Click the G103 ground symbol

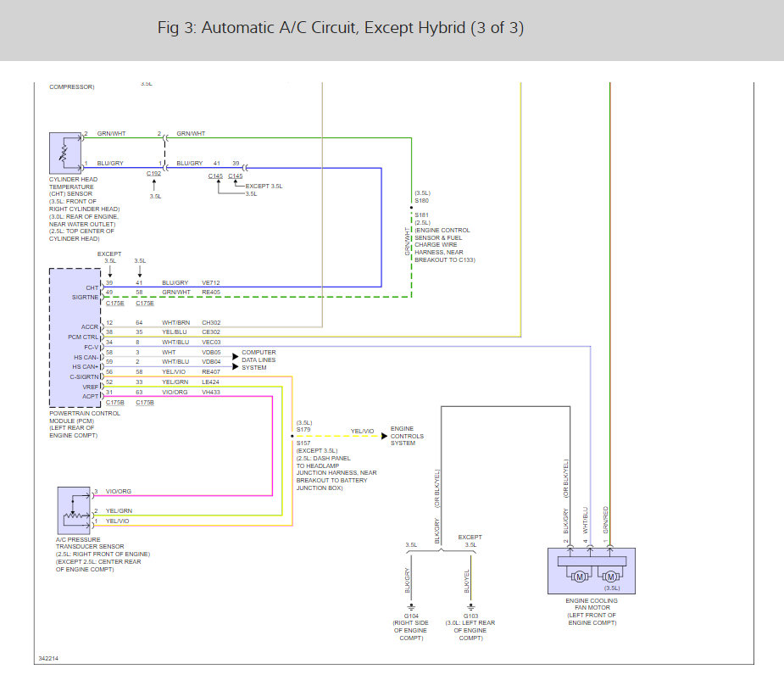(x=471, y=607)
